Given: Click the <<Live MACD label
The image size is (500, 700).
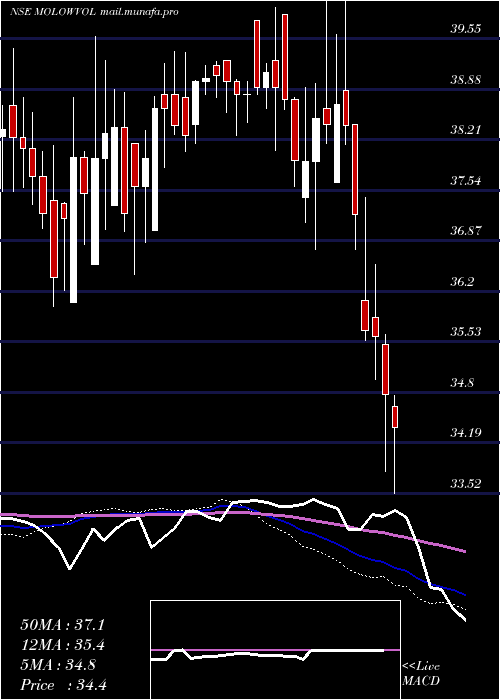Looking at the screenshot, I should click(421, 674).
